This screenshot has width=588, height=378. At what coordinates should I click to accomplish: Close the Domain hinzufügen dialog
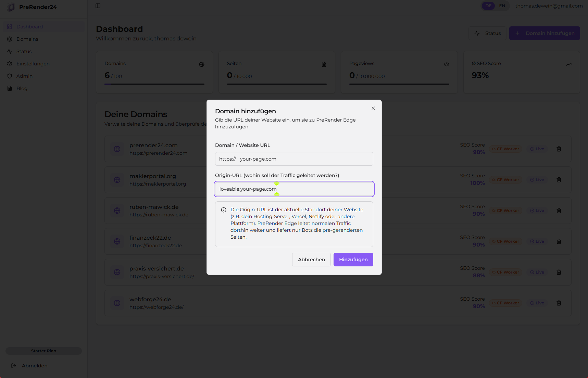[373, 108]
